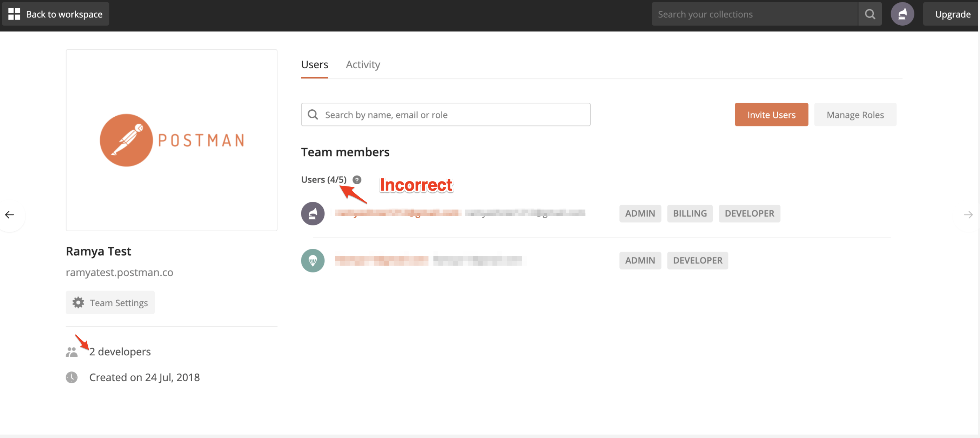Open the profile avatar menu
980x438 pixels.
pos(903,14)
